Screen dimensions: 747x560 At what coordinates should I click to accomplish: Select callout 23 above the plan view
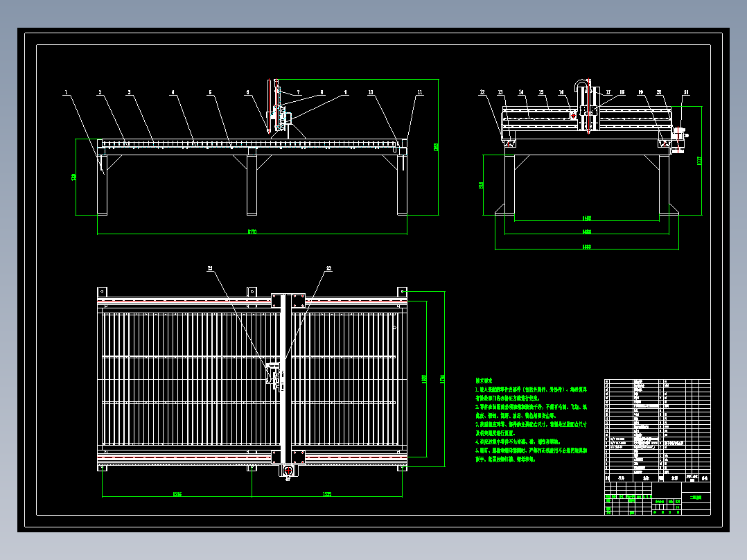(x=210, y=269)
